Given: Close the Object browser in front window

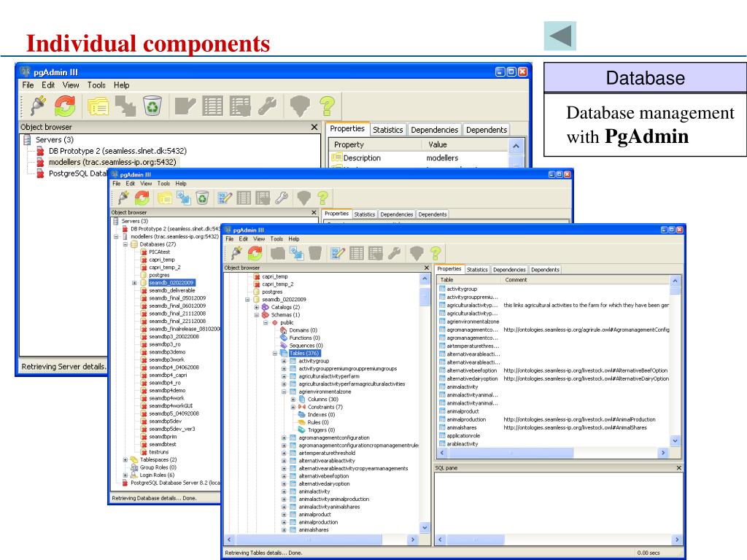Looking at the screenshot, I should 426,268.
